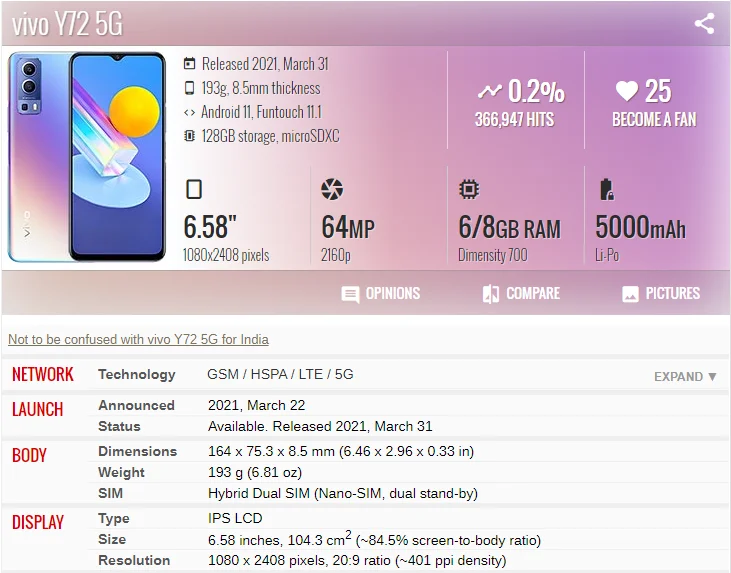Click the 64MP camera highlight
Screen dimensions: 731x573
(x=348, y=228)
